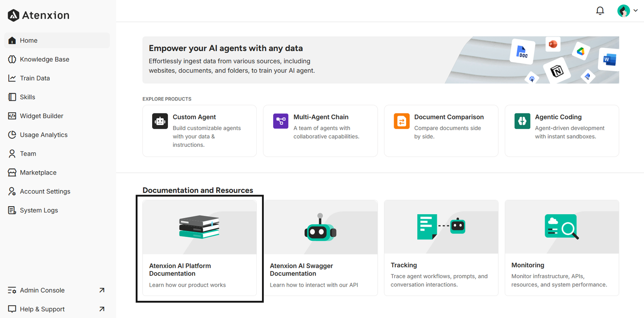Open the Tracking resource thumbnail
Image resolution: width=644 pixels, height=318 pixels.
pyautogui.click(x=441, y=227)
